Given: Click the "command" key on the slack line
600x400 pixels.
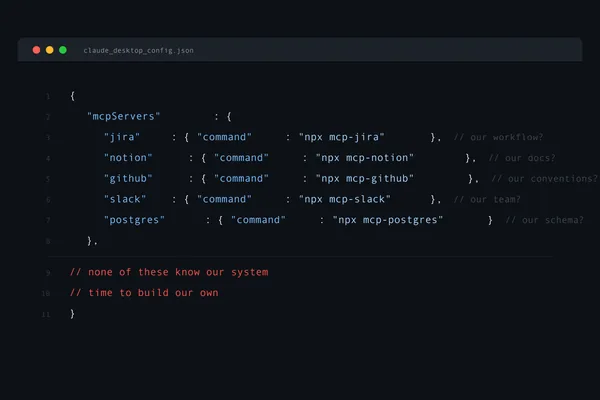Looking at the screenshot, I should coord(225,199).
